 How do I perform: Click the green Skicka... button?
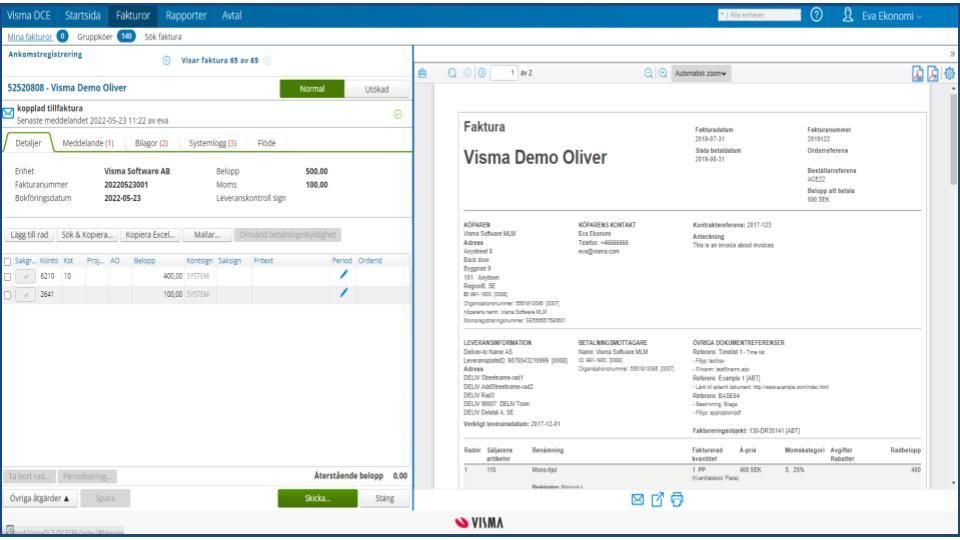coord(317,498)
